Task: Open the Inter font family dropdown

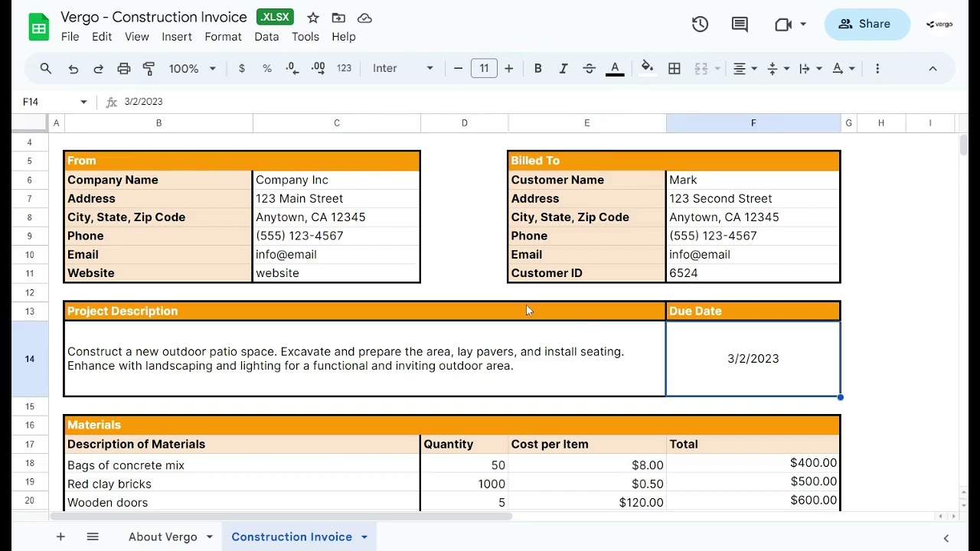Action: (403, 68)
